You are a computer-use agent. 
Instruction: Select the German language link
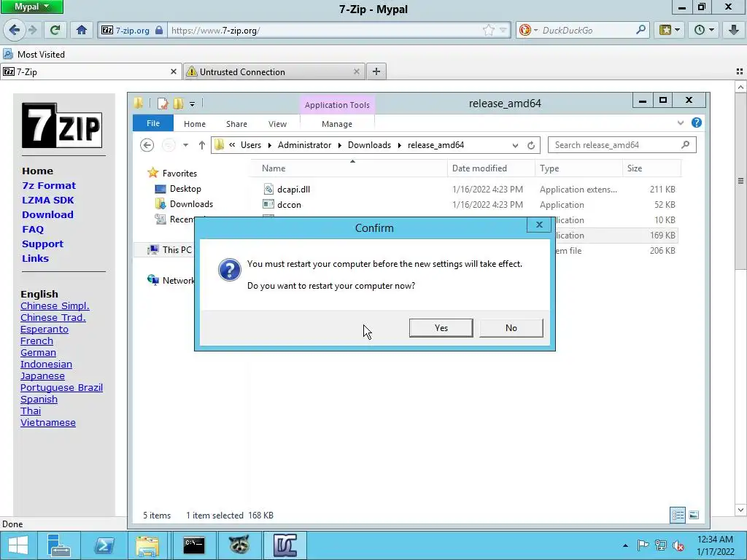click(x=38, y=353)
